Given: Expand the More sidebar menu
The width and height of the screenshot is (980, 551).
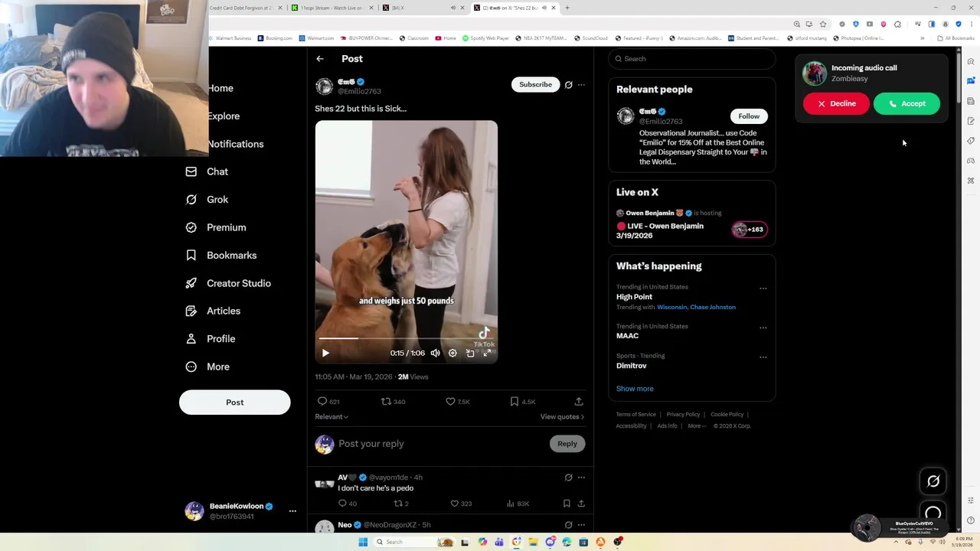Looking at the screenshot, I should 207,367.
